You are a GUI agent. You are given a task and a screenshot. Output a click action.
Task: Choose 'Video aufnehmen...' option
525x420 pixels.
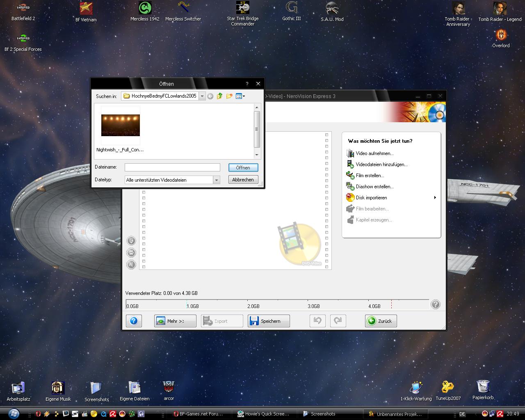coord(374,153)
